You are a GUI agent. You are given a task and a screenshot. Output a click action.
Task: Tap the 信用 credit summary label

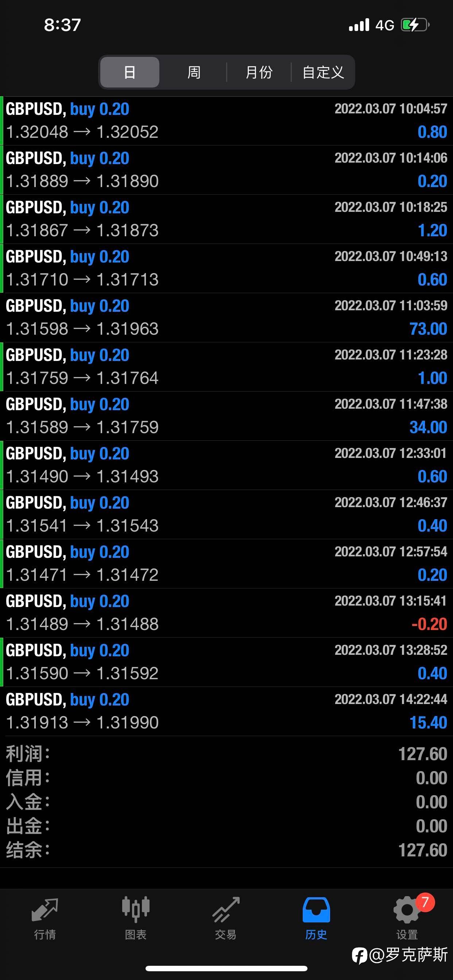(x=27, y=778)
